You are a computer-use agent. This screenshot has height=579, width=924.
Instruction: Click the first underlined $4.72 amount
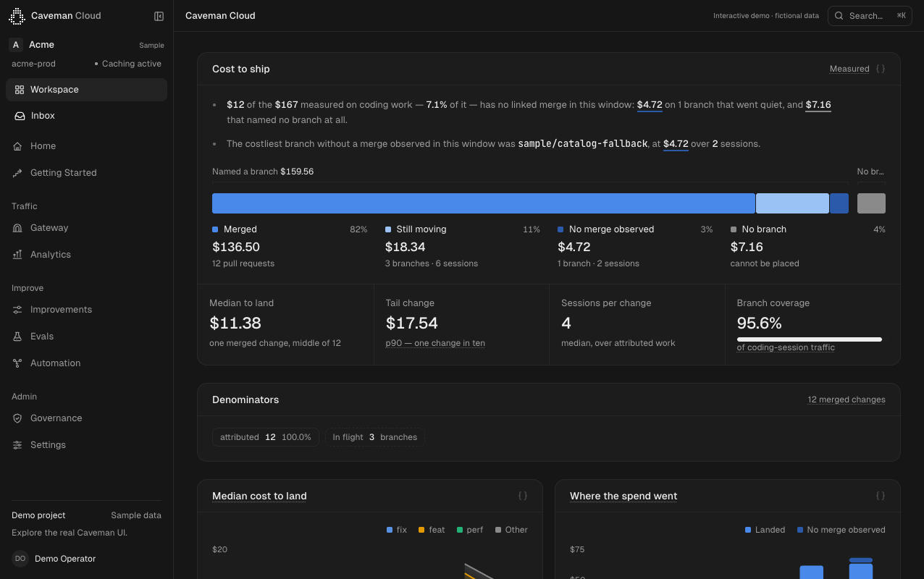650,105
